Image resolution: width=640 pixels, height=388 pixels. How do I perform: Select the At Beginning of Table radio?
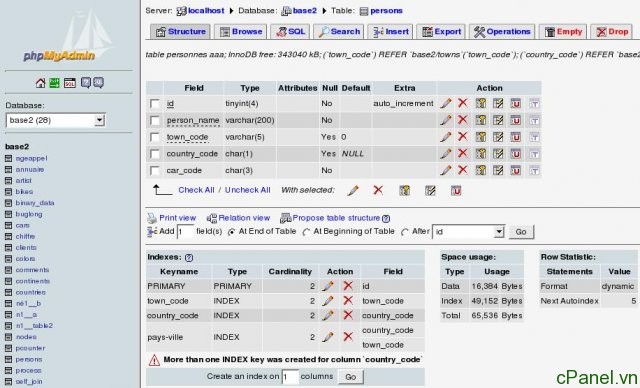tap(306, 232)
